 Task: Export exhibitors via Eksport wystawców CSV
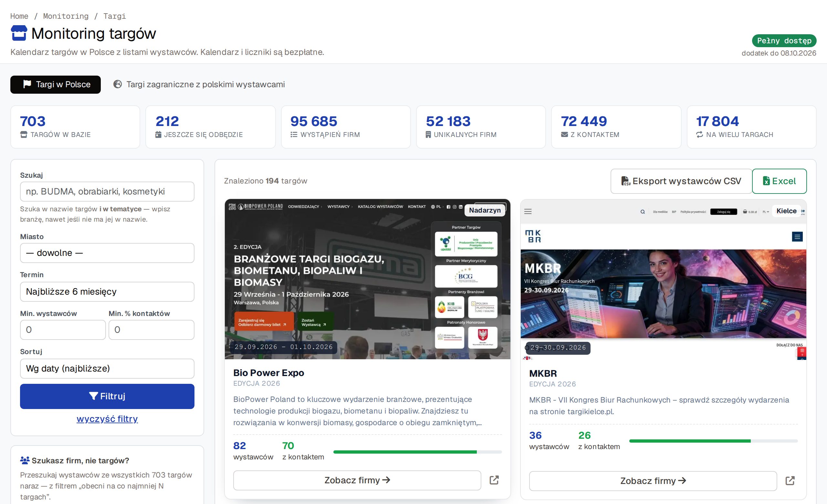[681, 181]
